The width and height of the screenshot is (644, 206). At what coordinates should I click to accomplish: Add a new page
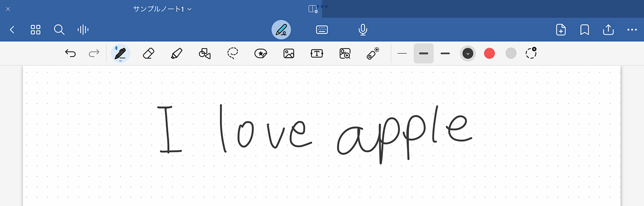561,30
